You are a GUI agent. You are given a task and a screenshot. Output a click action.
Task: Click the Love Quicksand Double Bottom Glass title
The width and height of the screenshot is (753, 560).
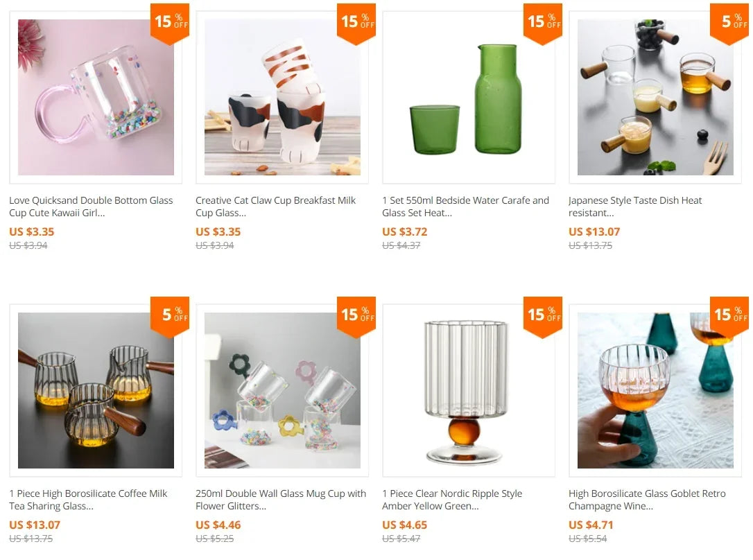click(91, 207)
